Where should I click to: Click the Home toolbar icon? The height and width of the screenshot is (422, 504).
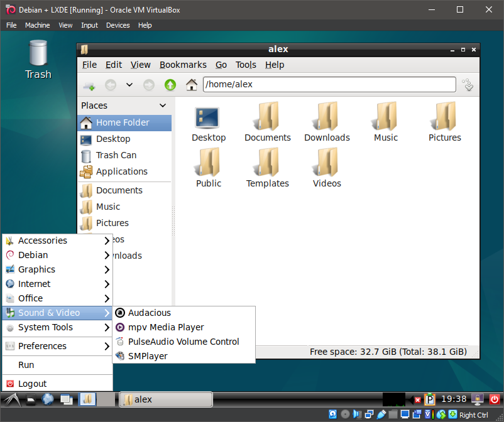[191, 84]
